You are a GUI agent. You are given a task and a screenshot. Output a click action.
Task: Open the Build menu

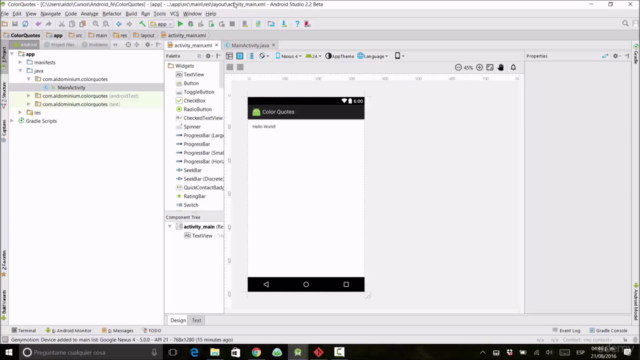click(131, 13)
